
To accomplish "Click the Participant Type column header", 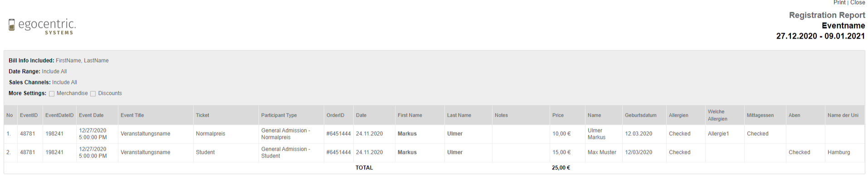I will tap(279, 115).
